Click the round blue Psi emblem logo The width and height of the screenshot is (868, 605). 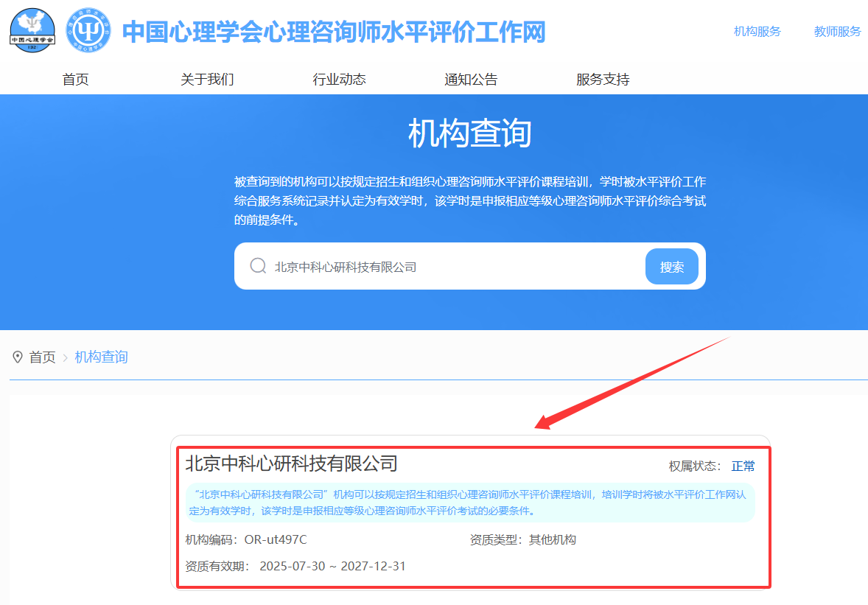pos(88,30)
